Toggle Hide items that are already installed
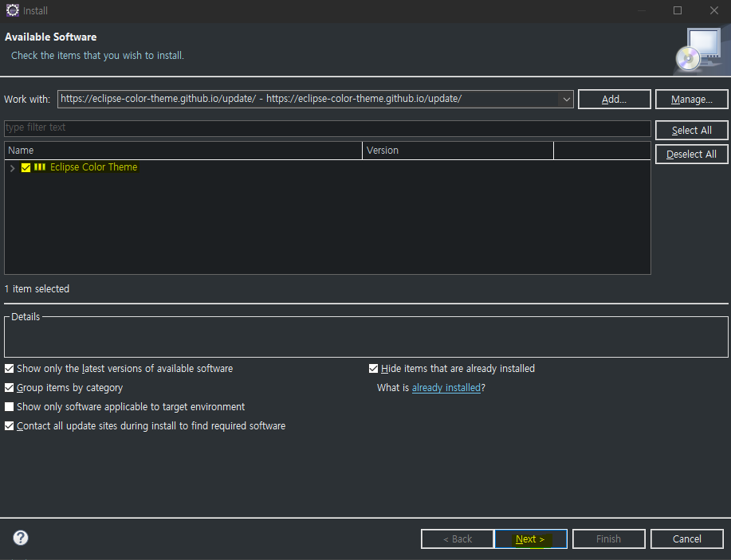 coord(373,369)
